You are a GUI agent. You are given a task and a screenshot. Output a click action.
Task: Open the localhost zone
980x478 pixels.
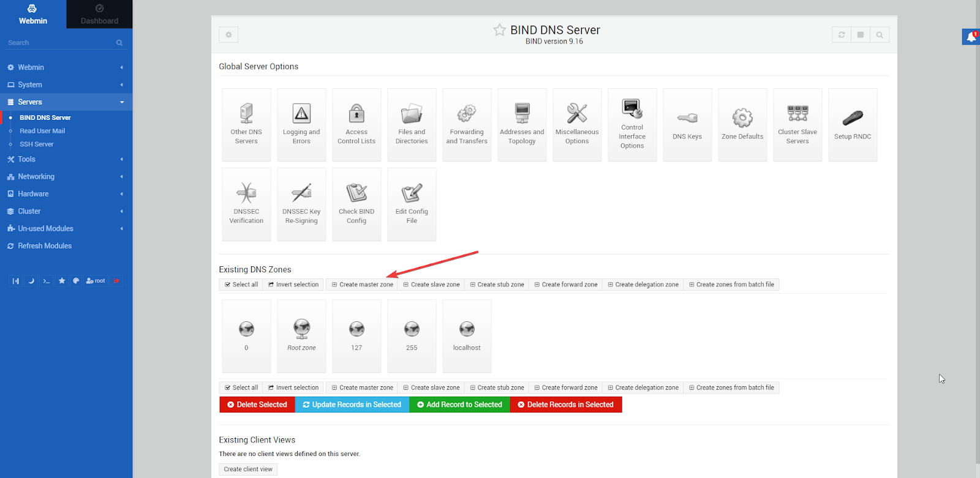(x=467, y=336)
